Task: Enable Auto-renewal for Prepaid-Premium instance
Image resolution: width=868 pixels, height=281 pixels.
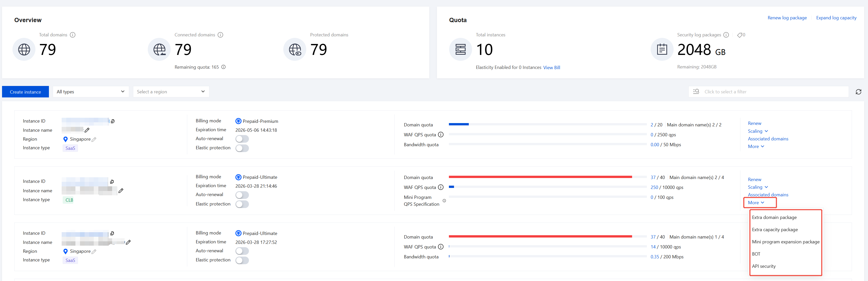Action: pyautogui.click(x=242, y=139)
